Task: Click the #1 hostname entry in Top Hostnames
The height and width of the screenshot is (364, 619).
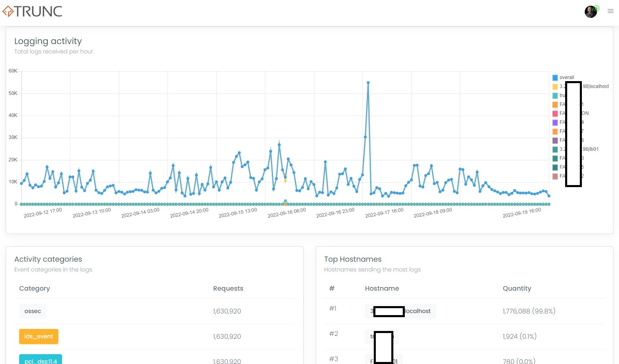Action: pos(400,311)
